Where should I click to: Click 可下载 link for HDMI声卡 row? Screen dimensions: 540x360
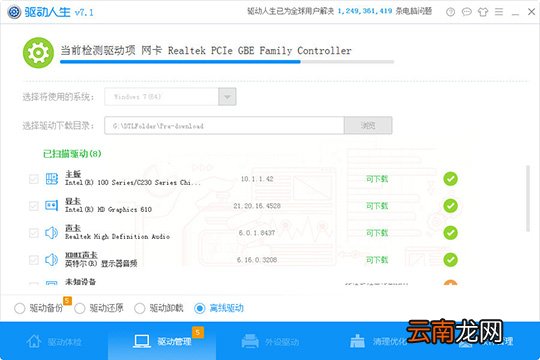(377, 260)
